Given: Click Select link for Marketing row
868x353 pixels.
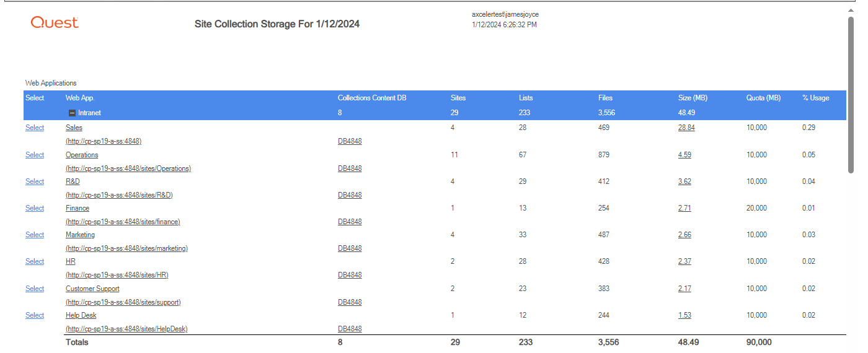Looking at the screenshot, I should pyautogui.click(x=35, y=235).
